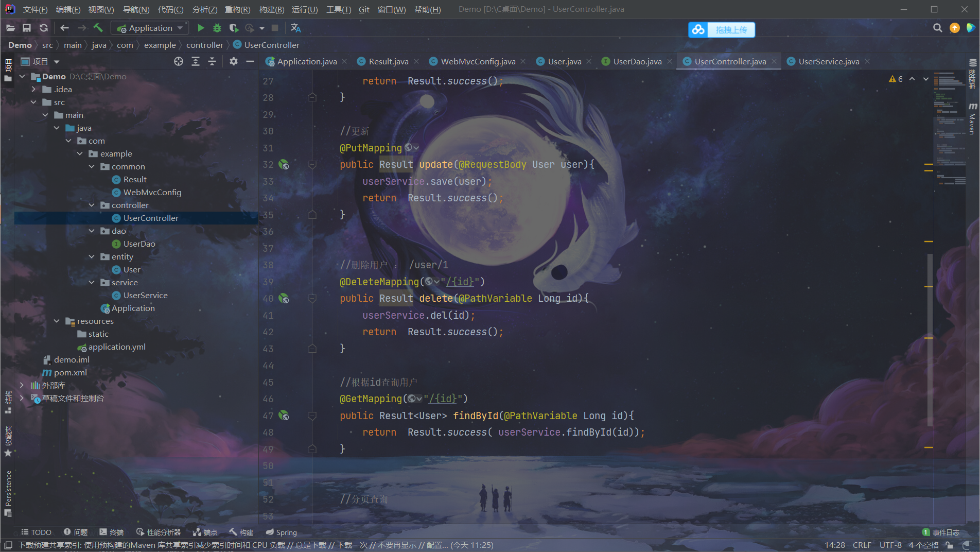Image resolution: width=980 pixels, height=552 pixels.
Task: Close the Result.java tab
Action: [x=416, y=61]
